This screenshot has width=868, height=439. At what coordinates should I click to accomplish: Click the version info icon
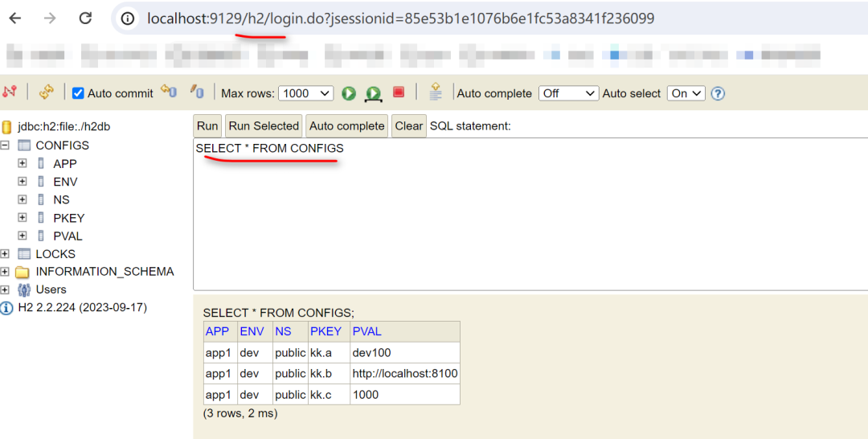[x=6, y=309]
